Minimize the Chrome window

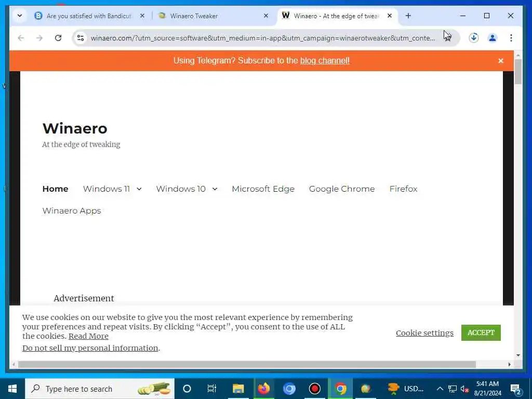(463, 16)
